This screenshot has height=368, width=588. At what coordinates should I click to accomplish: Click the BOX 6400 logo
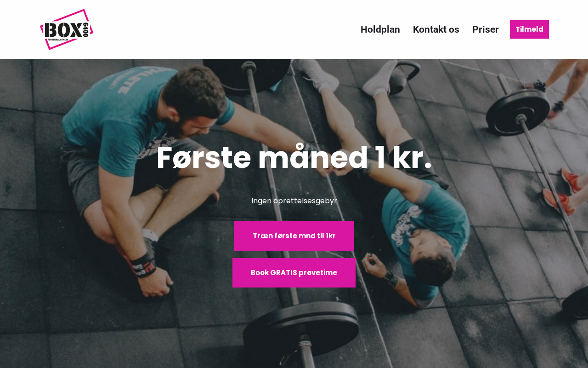tap(67, 29)
